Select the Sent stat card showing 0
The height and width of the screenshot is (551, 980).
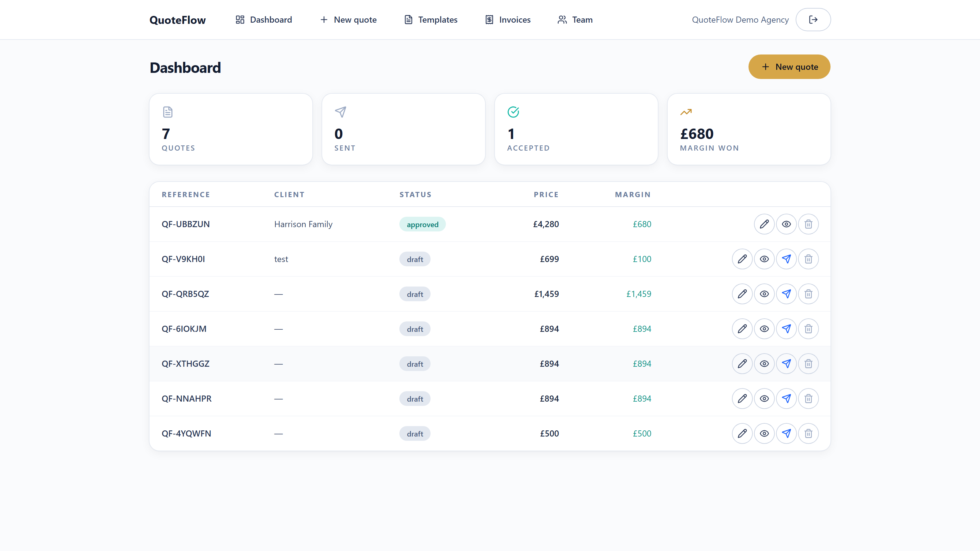[x=403, y=129]
